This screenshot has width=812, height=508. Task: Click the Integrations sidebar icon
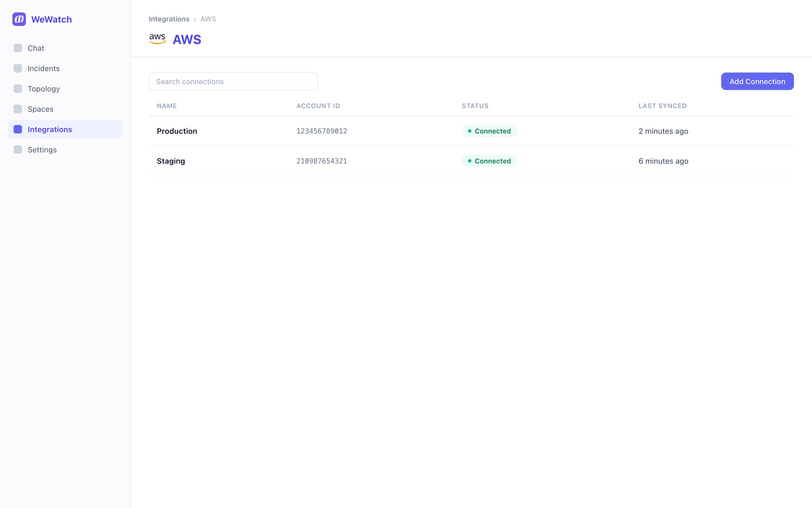(x=18, y=129)
